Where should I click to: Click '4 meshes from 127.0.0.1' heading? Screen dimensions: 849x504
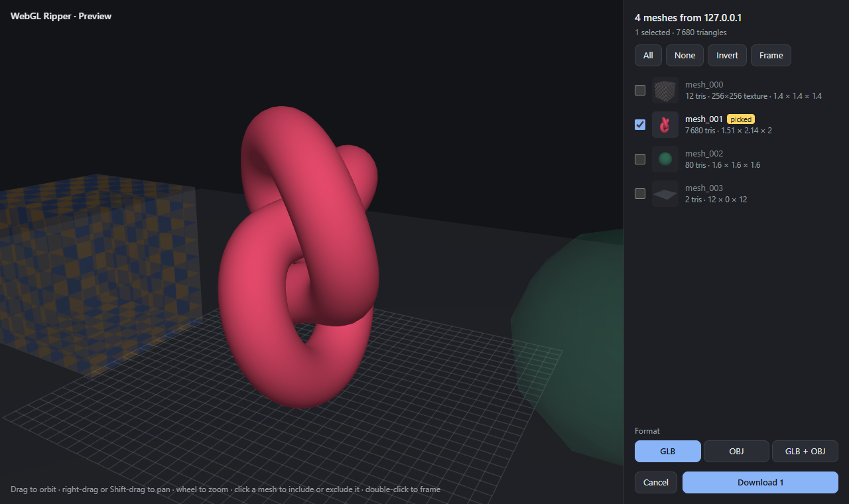(688, 18)
